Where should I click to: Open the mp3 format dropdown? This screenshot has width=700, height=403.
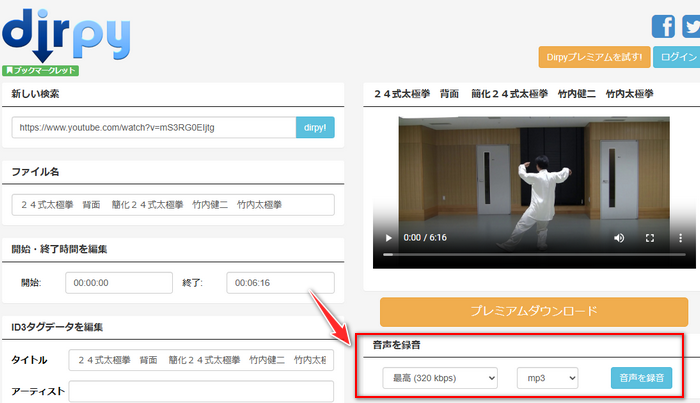coord(547,378)
